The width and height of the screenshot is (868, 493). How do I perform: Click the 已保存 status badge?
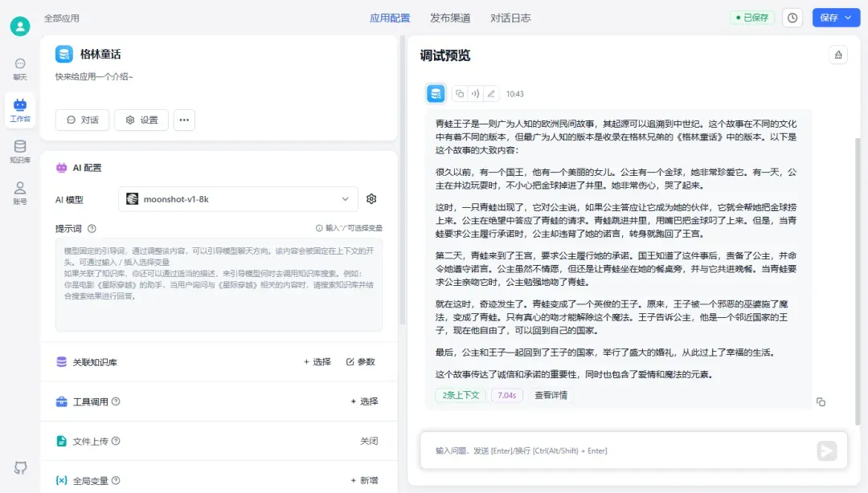[x=752, y=18]
